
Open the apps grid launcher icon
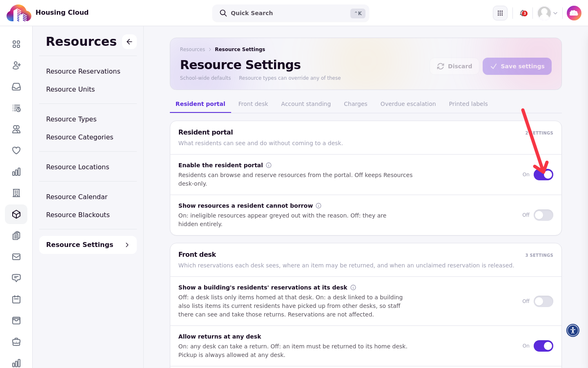pos(500,13)
